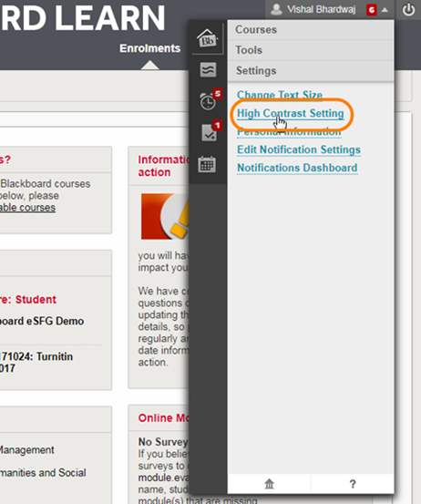Collapse the user menu arrow beside Vishal Bhardwaj
The height and width of the screenshot is (504, 421).
click(385, 10)
